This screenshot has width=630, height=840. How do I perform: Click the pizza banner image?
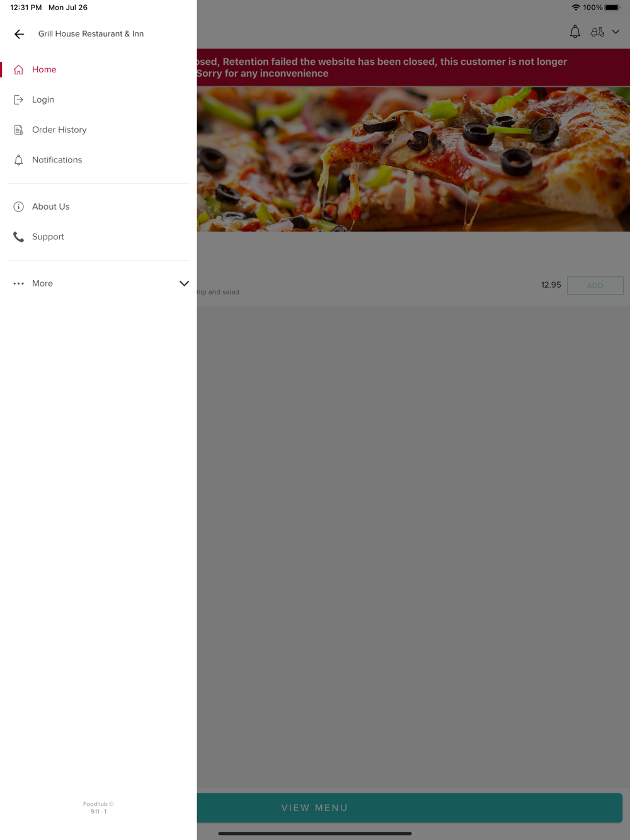(413, 159)
